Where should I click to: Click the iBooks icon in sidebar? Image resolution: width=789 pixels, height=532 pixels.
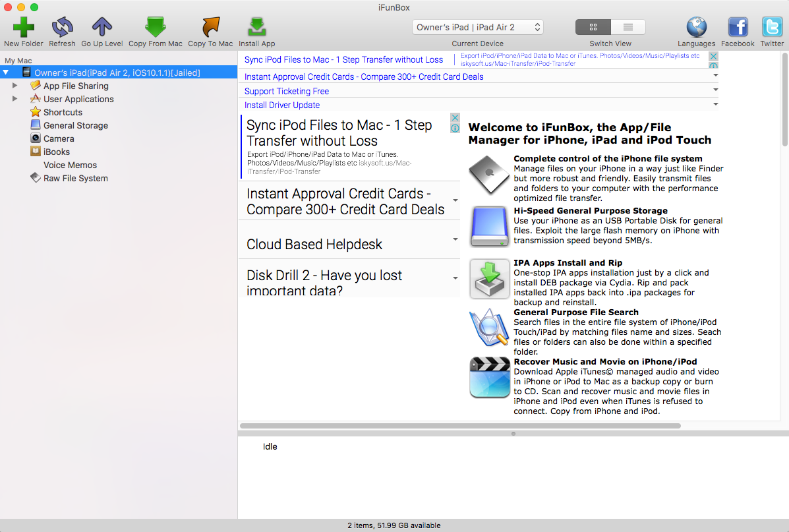(x=35, y=151)
